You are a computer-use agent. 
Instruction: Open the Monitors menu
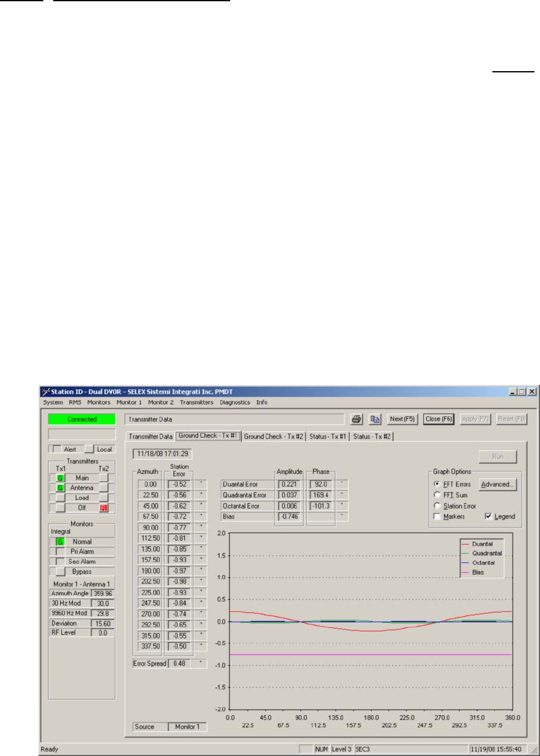coord(98,402)
